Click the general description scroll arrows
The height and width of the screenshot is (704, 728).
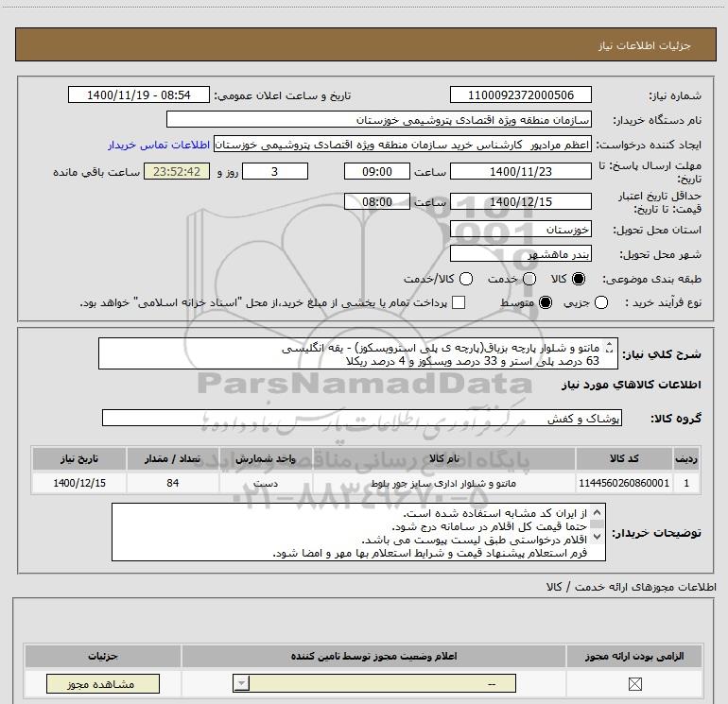[609, 347]
